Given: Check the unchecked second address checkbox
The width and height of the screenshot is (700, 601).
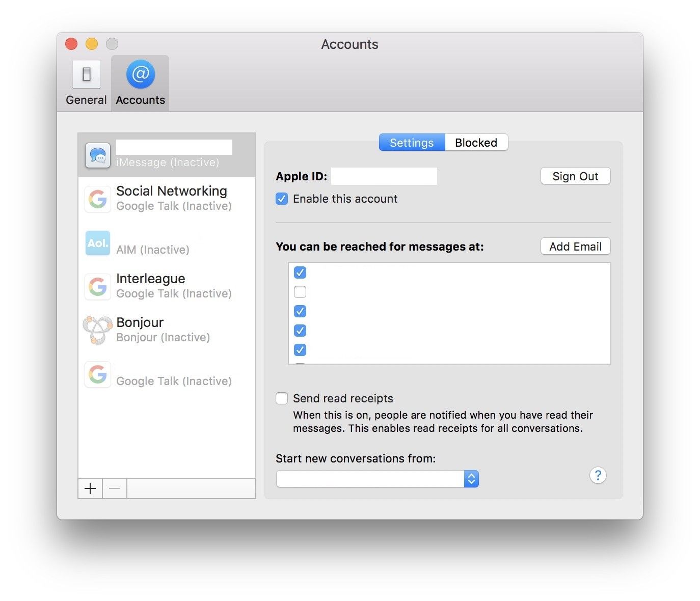Looking at the screenshot, I should tap(300, 292).
